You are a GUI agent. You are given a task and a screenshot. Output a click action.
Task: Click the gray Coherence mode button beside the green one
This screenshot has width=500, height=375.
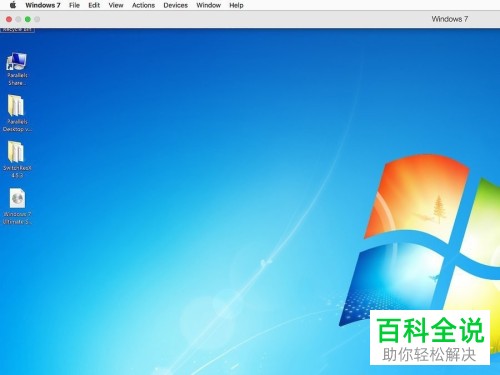[37, 19]
